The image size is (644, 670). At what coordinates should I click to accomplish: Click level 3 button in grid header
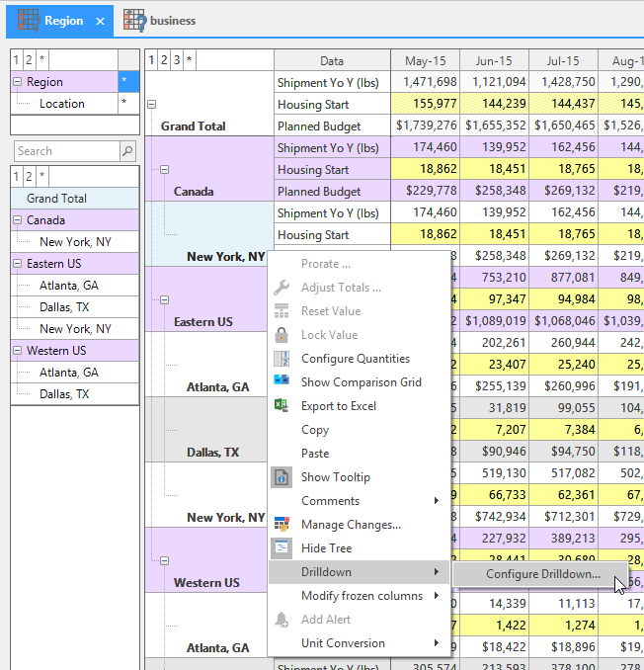click(x=177, y=60)
